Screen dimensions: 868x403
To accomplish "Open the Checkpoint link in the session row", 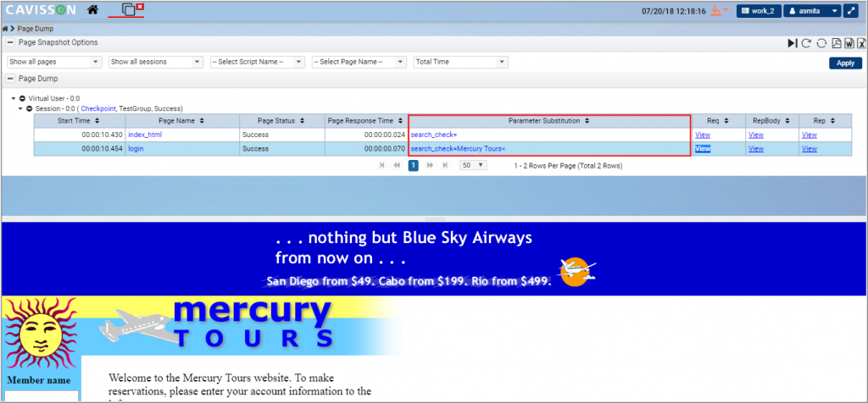I will coord(98,108).
